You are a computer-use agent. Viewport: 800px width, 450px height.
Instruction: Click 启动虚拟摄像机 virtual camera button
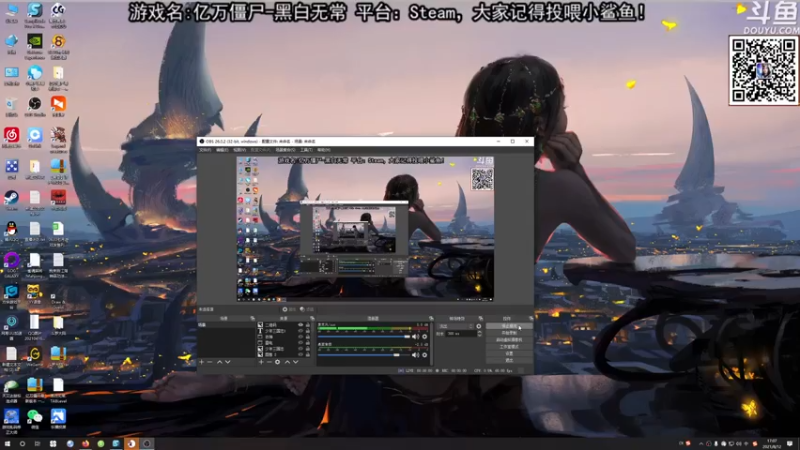coord(509,340)
